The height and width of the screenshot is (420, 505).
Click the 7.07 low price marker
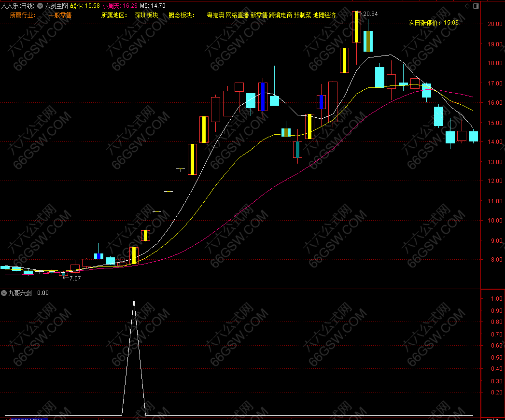[x=75, y=279]
